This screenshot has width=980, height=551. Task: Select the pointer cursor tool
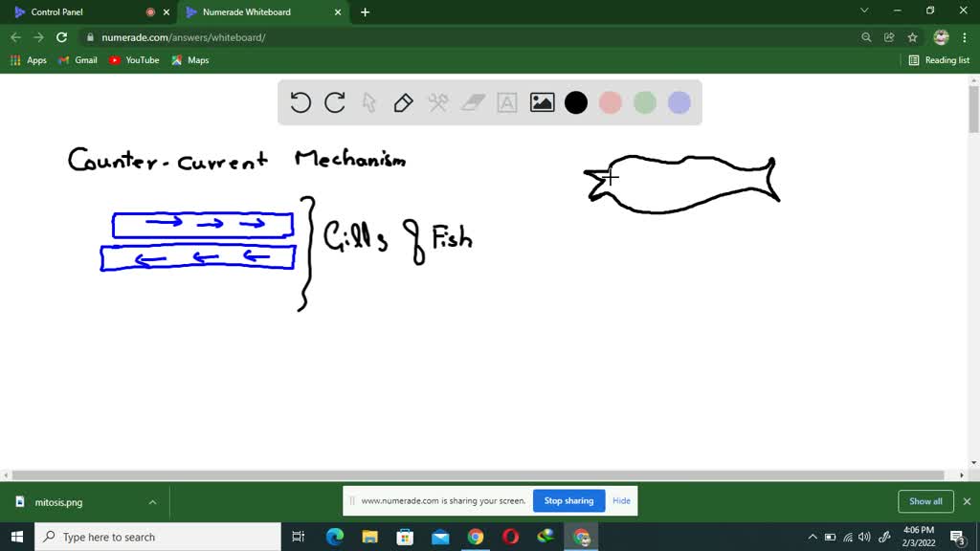368,102
